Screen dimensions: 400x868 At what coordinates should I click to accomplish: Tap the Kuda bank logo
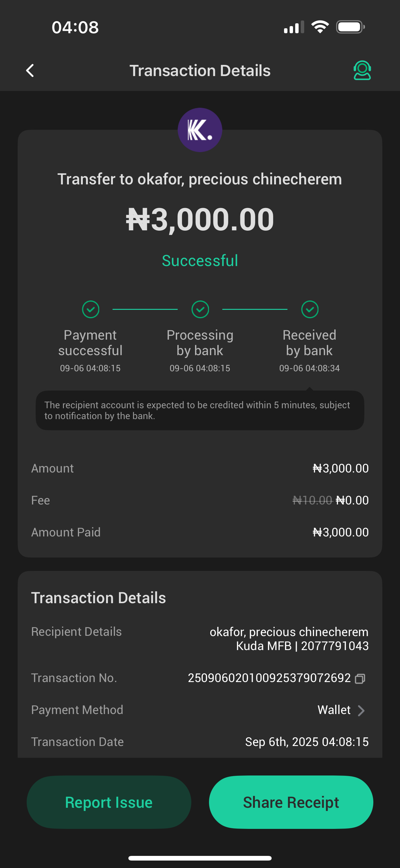pyautogui.click(x=200, y=130)
